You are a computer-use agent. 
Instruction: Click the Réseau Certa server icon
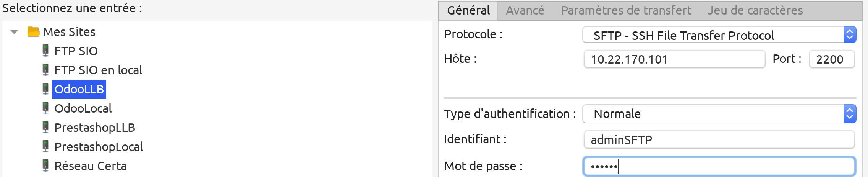coord(45,166)
